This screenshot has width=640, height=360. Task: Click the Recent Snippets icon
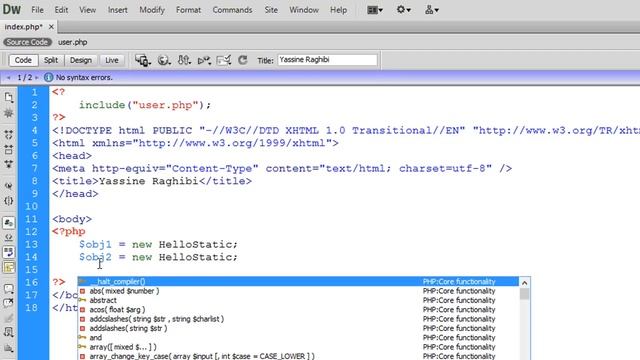tap(9, 333)
